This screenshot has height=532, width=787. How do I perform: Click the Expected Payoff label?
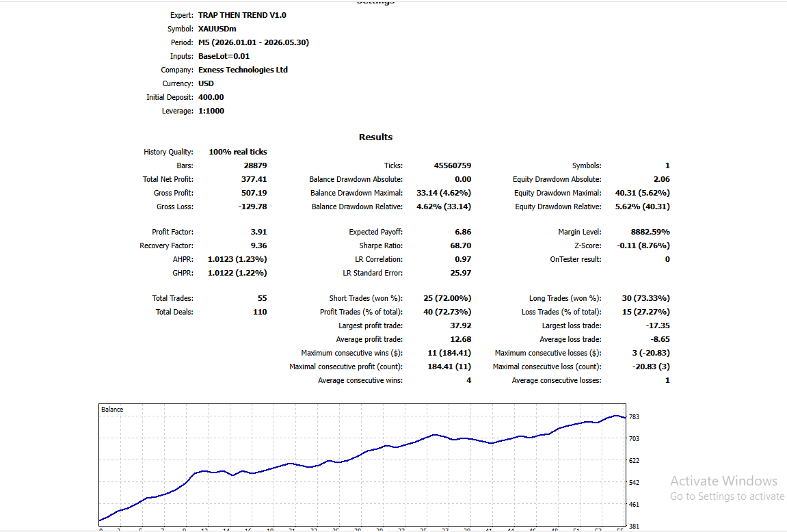(x=376, y=232)
